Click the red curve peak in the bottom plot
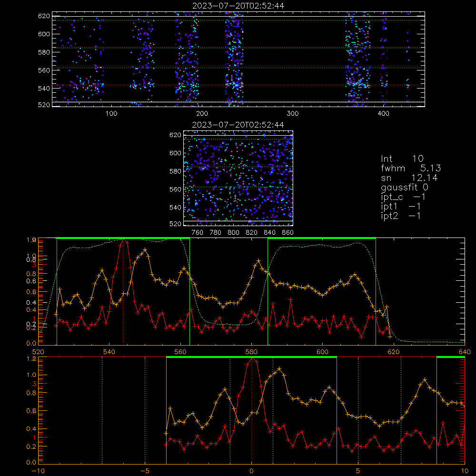476x476 pixels. 252,358
